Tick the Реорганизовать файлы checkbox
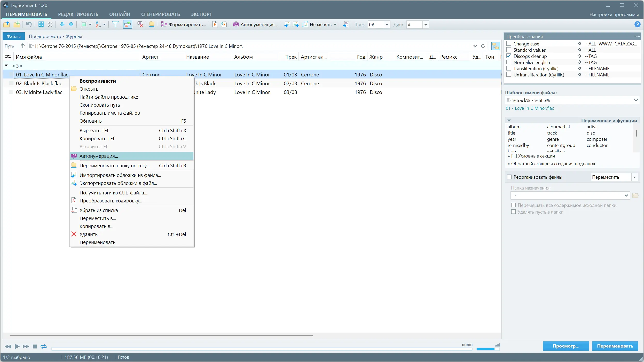The width and height of the screenshot is (644, 362). pyautogui.click(x=509, y=177)
